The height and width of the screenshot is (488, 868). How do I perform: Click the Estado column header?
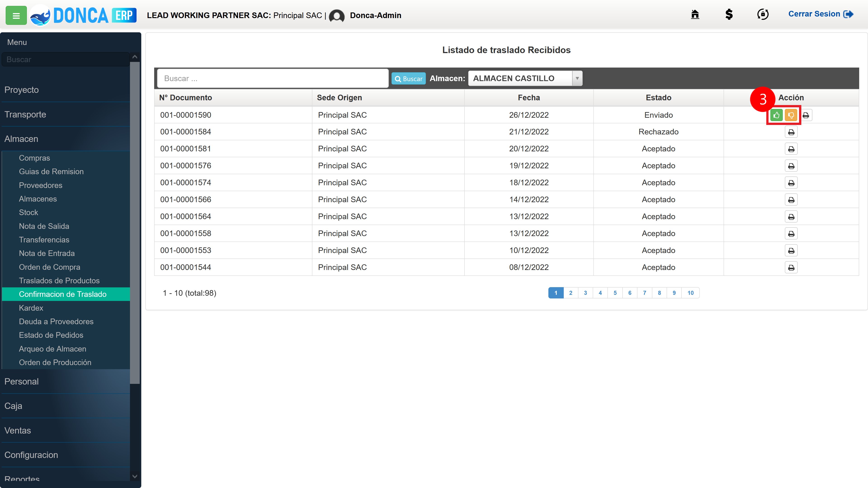(x=658, y=98)
